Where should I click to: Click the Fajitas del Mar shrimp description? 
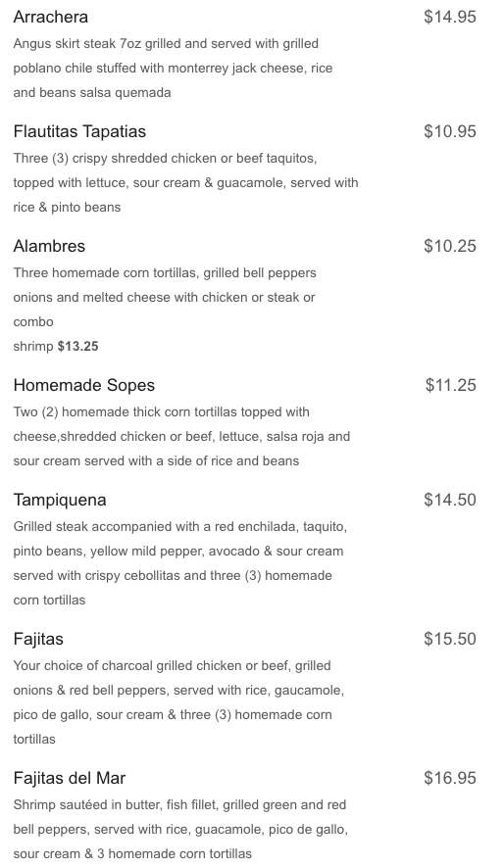pos(180,829)
